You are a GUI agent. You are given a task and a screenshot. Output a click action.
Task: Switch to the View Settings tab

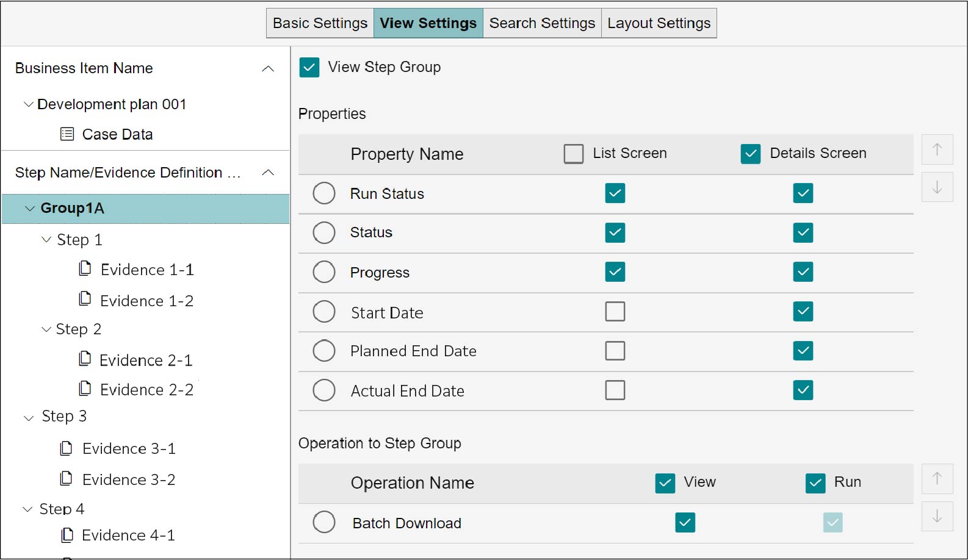(428, 23)
